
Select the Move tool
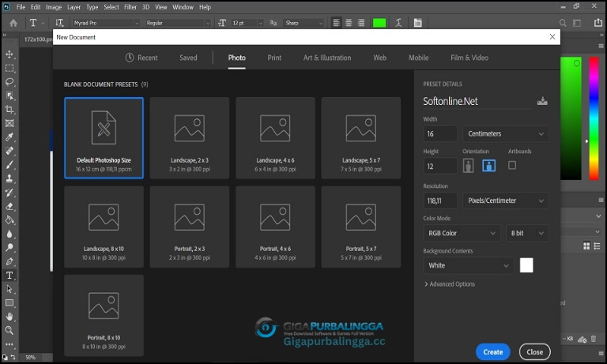[9, 54]
